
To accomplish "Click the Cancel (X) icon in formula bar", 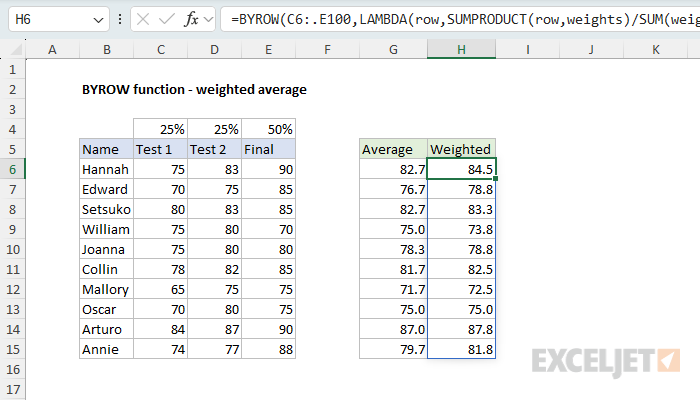I will (x=143, y=19).
